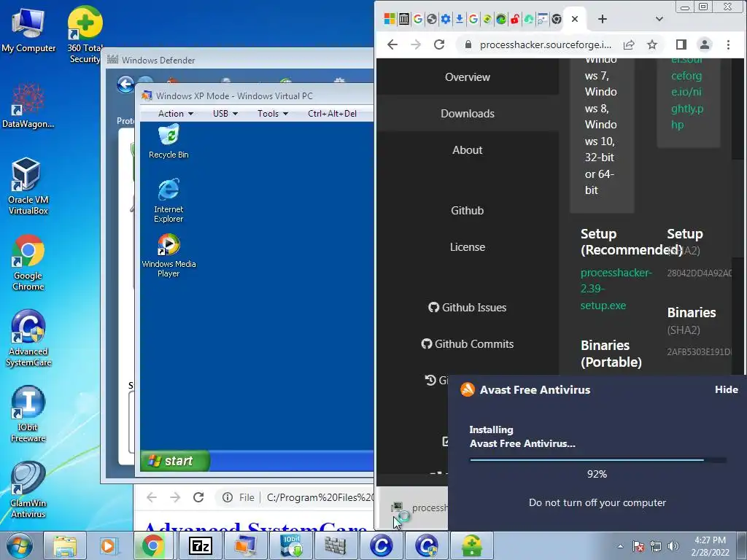
Task: Reload the Process Hacker page
Action: pos(438,44)
